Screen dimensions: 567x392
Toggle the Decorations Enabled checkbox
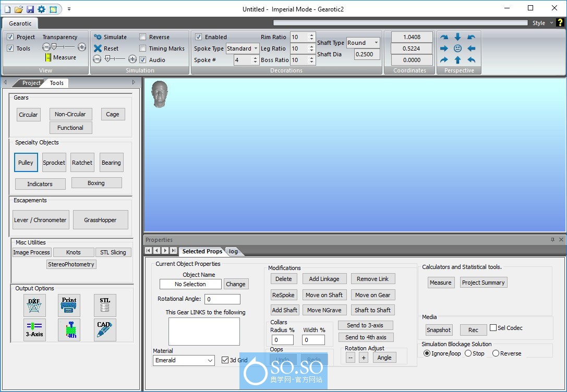(198, 37)
